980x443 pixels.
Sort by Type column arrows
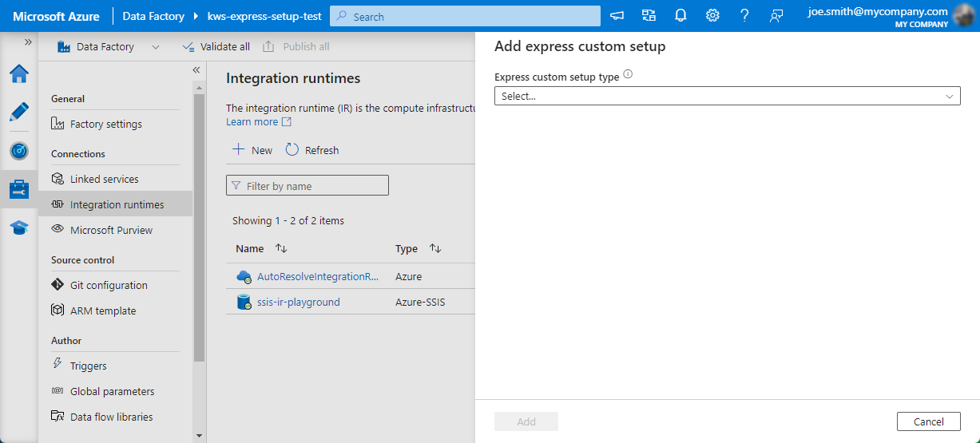tap(435, 249)
